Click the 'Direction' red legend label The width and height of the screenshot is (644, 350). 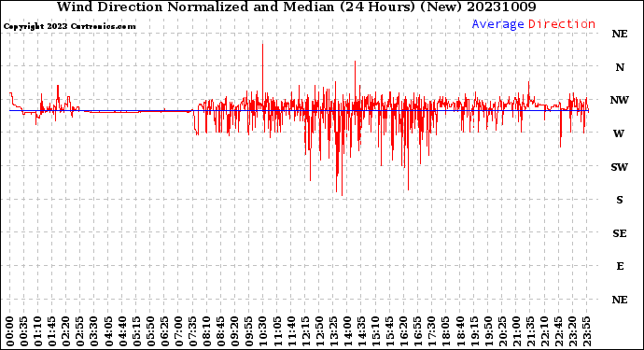pos(562,24)
